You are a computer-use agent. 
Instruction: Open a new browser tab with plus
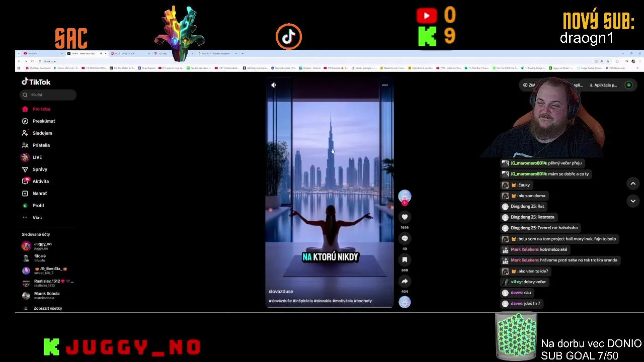point(243,53)
